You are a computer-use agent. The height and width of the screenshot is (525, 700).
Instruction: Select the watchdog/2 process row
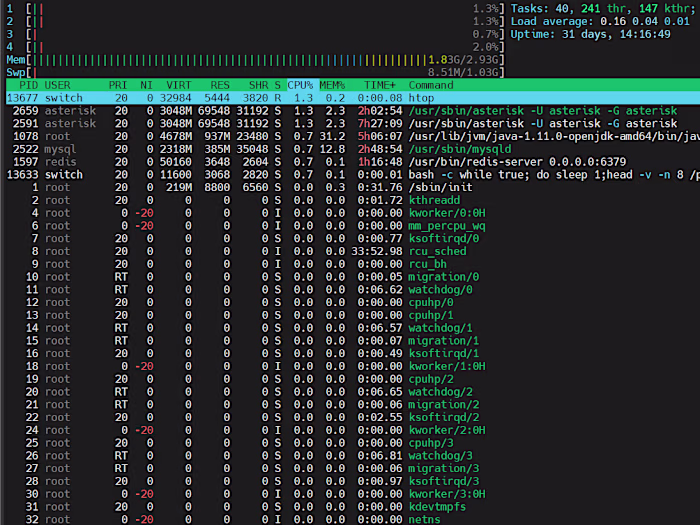click(x=353, y=392)
